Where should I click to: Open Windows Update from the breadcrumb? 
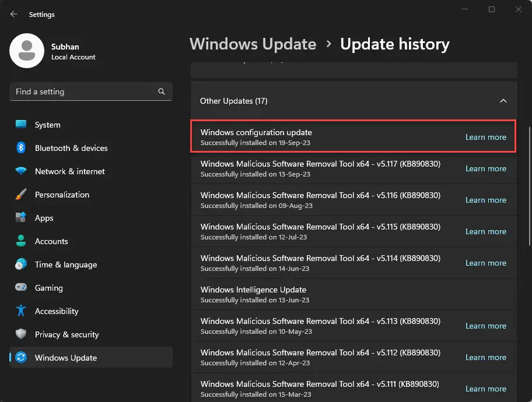253,44
